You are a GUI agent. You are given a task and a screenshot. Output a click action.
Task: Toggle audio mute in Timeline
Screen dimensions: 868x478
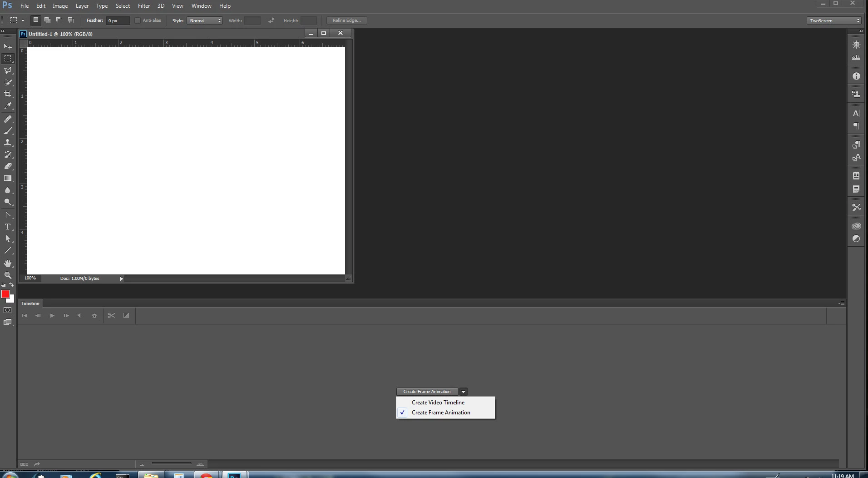point(79,315)
